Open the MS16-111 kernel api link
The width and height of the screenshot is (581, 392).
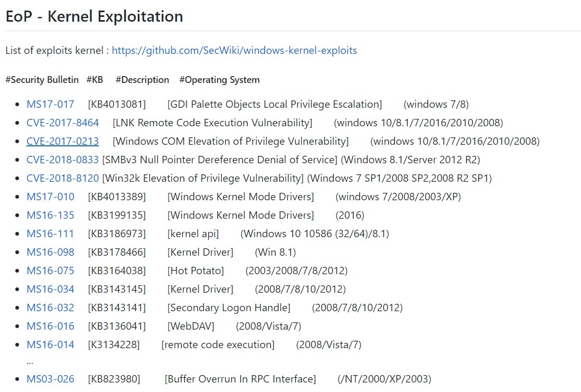tap(50, 234)
